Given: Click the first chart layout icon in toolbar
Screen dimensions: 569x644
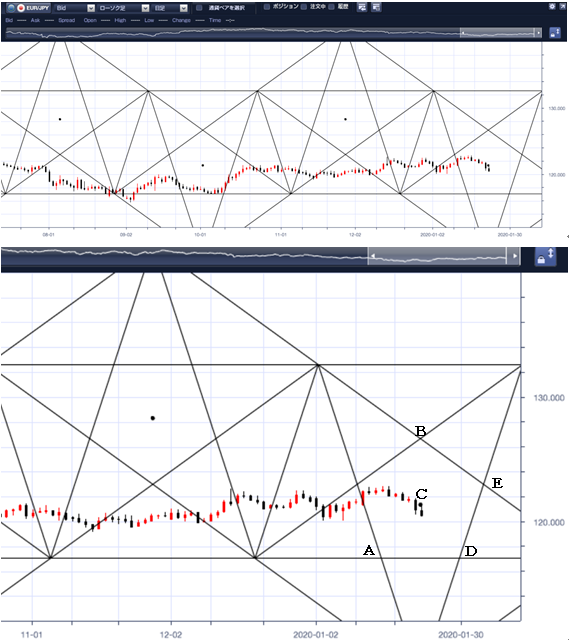Looking at the screenshot, I should [x=362, y=7].
